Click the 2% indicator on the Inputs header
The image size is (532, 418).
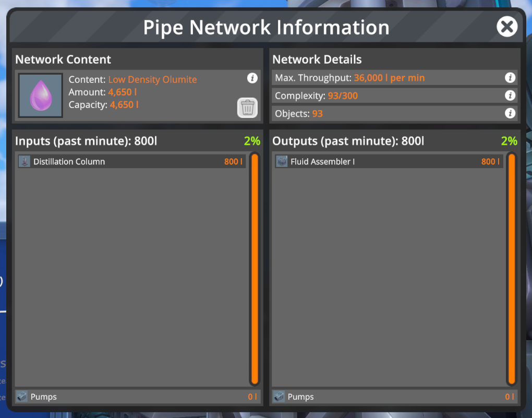tap(252, 141)
